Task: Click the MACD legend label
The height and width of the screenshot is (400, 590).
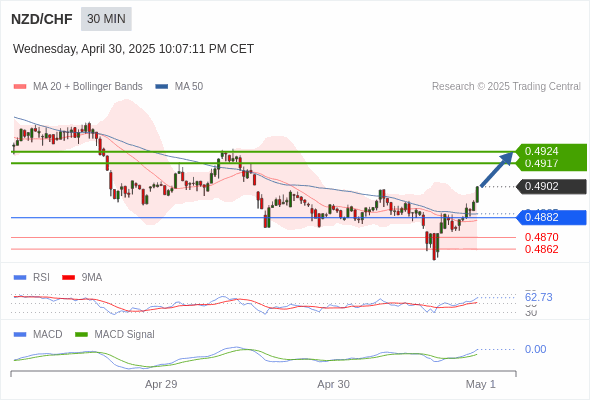Action: point(47,335)
